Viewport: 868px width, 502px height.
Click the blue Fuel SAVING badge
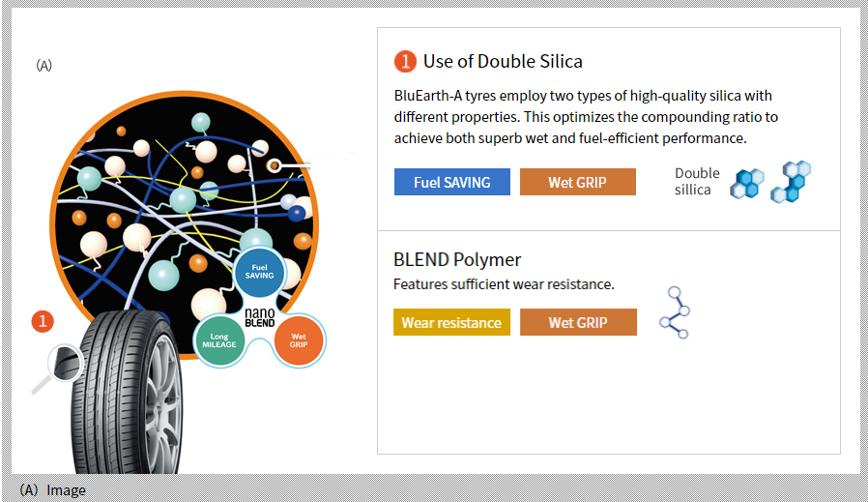click(451, 182)
